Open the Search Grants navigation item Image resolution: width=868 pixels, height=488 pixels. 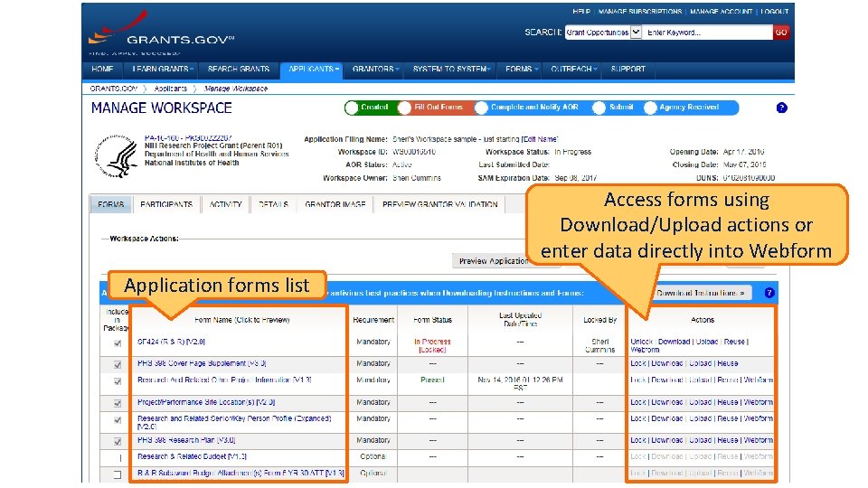point(239,70)
